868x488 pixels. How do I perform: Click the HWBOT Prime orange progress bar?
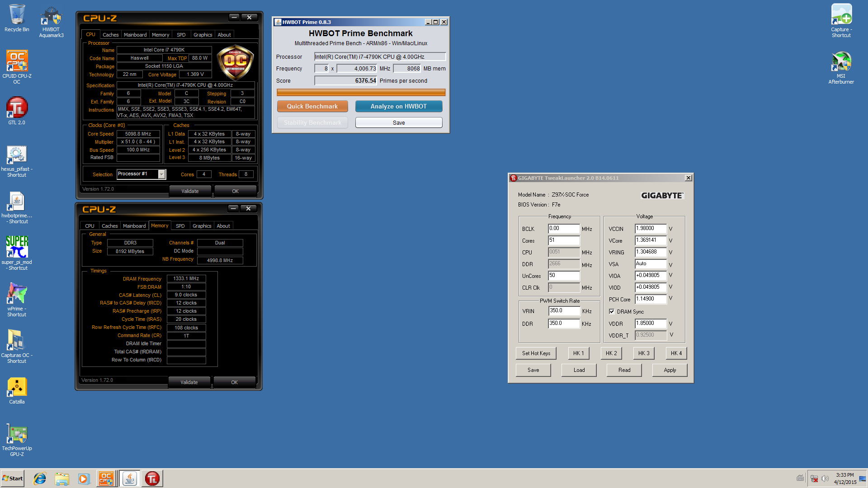point(361,92)
